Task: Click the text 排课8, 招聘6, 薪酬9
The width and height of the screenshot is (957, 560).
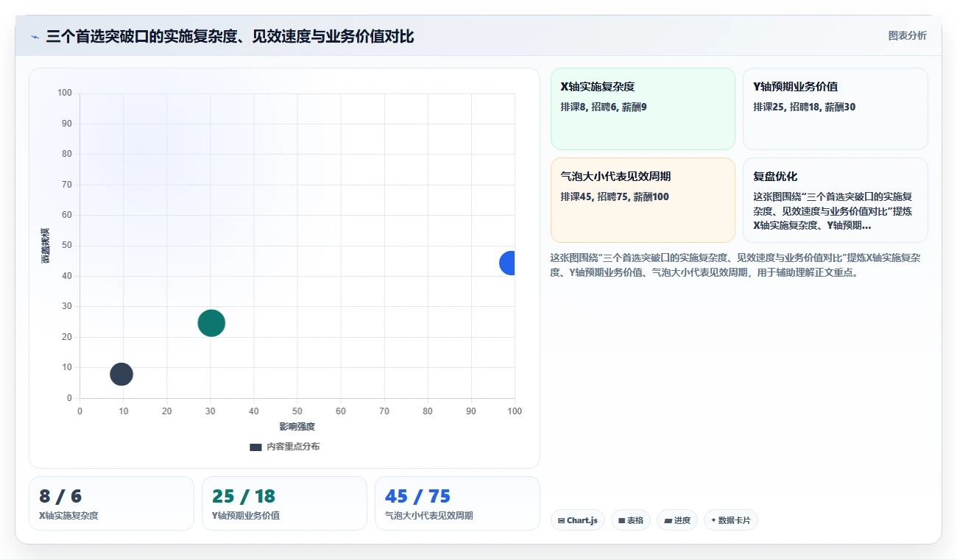Action: [x=604, y=107]
